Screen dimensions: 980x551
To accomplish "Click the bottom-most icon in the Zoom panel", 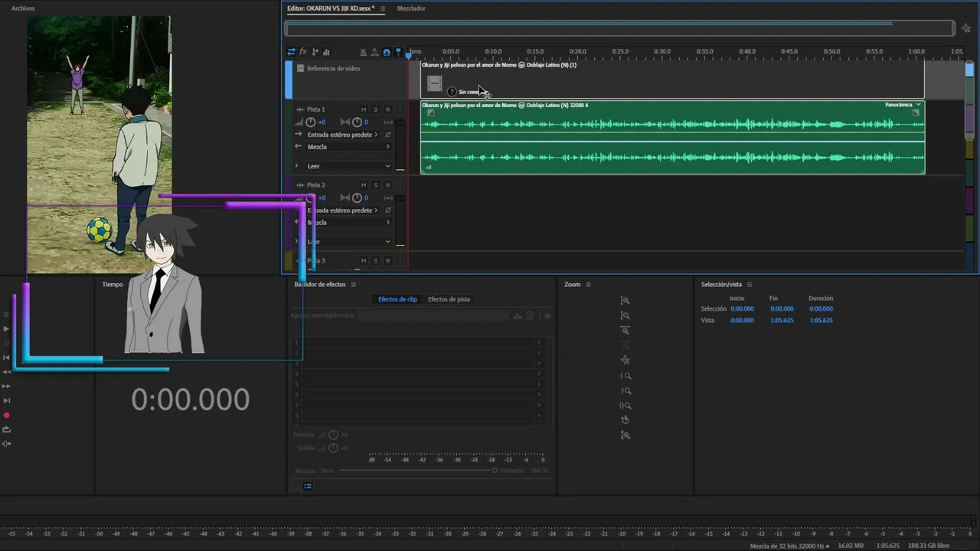I will (626, 435).
